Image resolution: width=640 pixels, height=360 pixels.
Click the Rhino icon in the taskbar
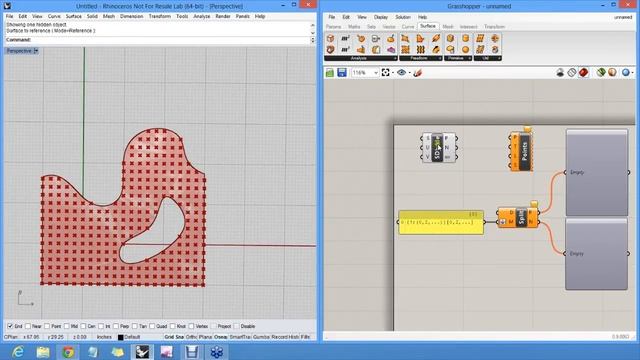[142, 351]
